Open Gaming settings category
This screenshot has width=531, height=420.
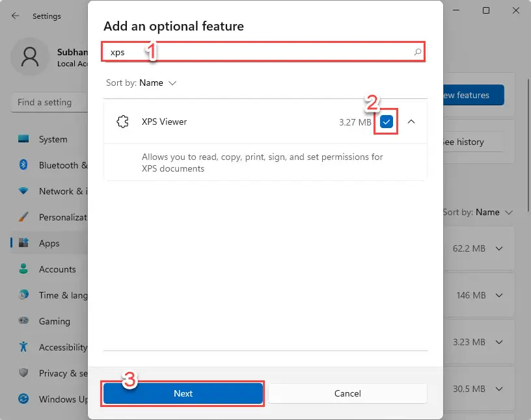pos(49,321)
